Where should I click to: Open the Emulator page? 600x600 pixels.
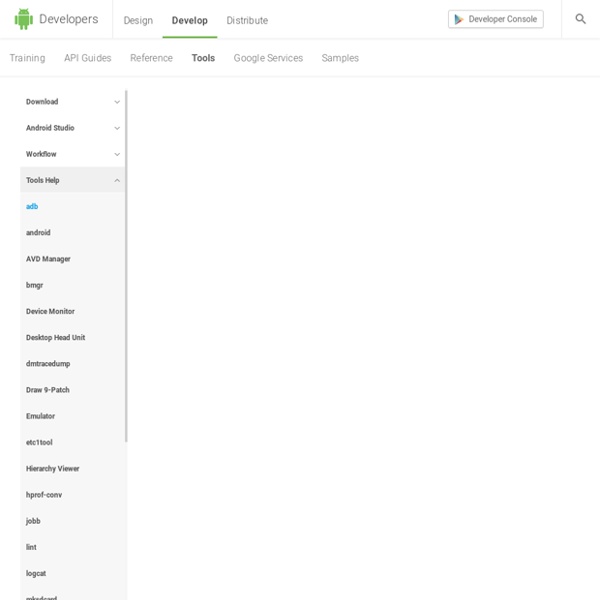point(41,416)
